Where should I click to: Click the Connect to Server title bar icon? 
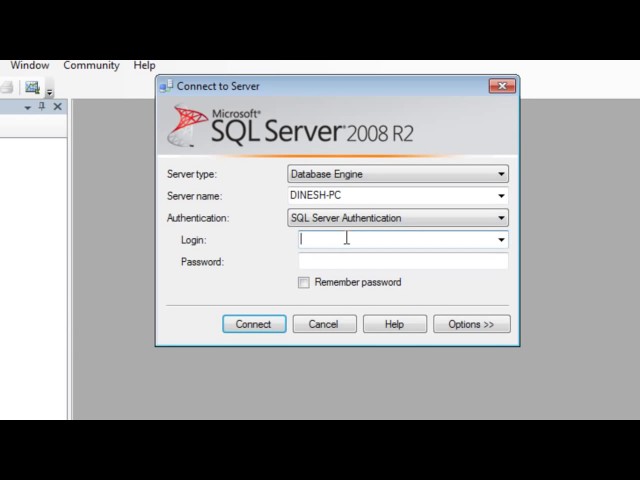166,86
